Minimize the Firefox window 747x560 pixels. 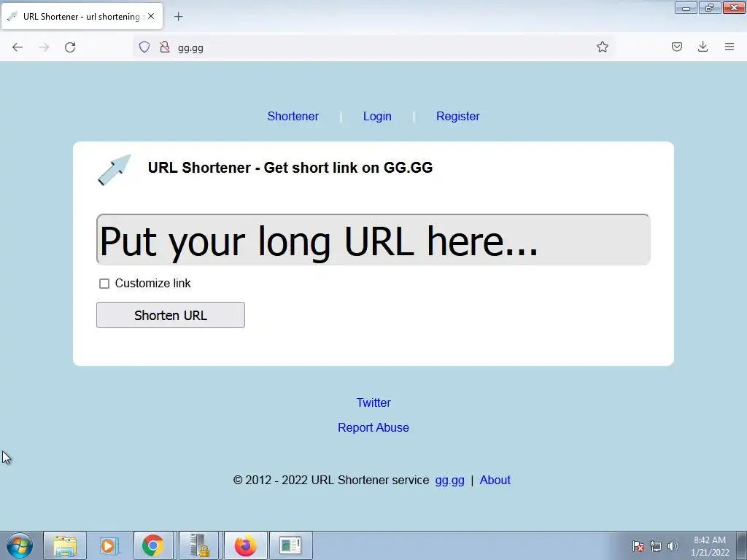pos(686,8)
